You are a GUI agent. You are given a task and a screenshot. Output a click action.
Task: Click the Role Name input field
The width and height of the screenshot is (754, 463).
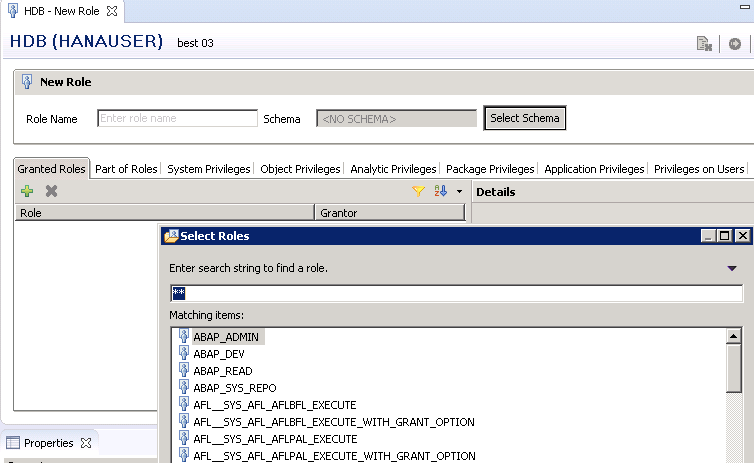click(177, 118)
